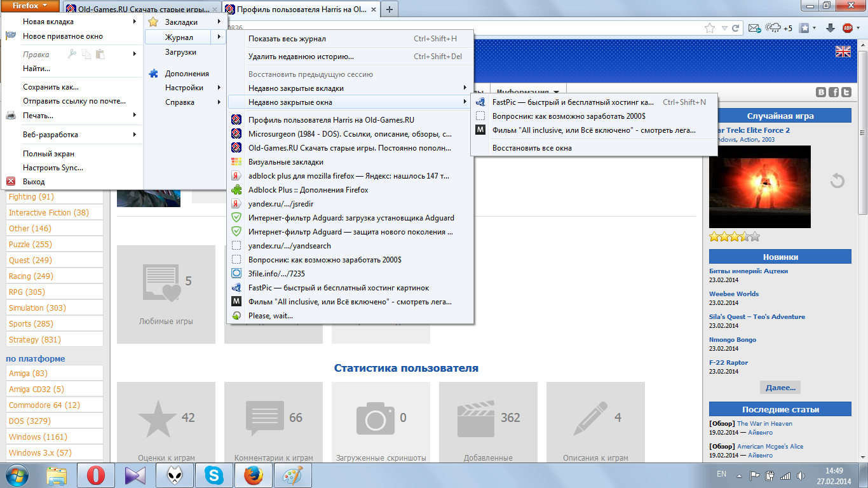
Task: Click the Twitter share icon
Action: [846, 92]
